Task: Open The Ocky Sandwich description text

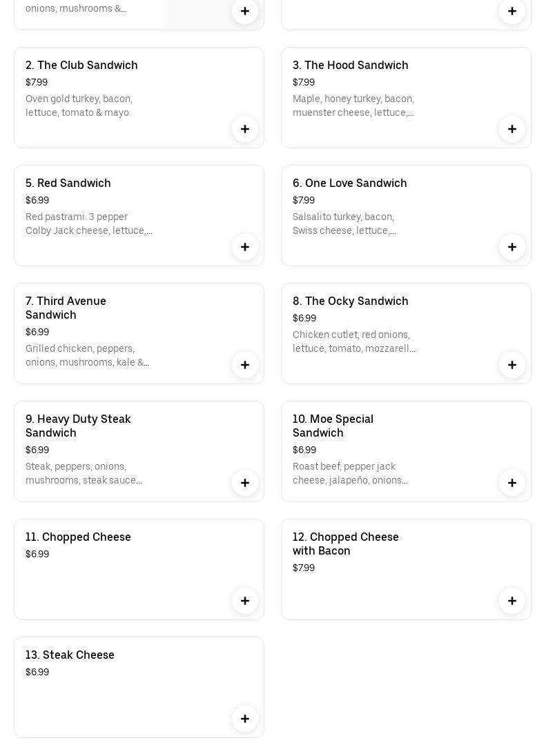Action: pyautogui.click(x=353, y=341)
